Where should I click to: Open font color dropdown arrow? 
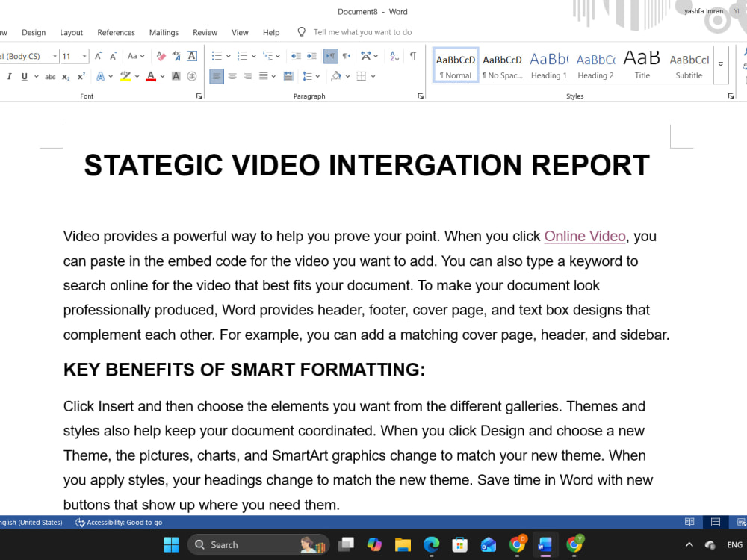pyautogui.click(x=162, y=76)
